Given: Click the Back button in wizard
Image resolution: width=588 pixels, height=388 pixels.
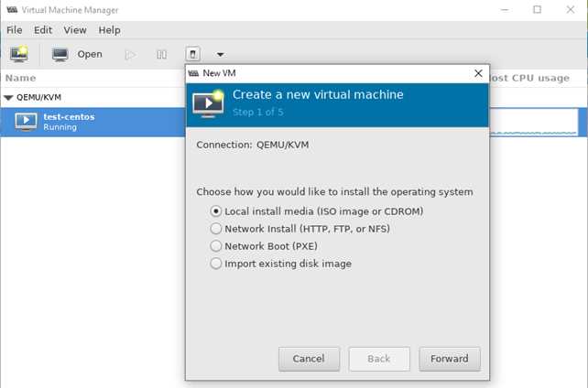Looking at the screenshot, I should [379, 359].
